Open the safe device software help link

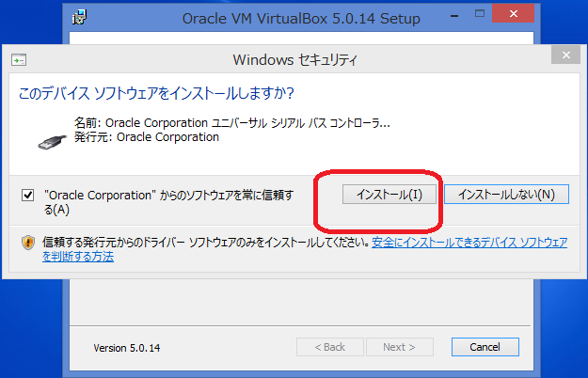click(469, 243)
